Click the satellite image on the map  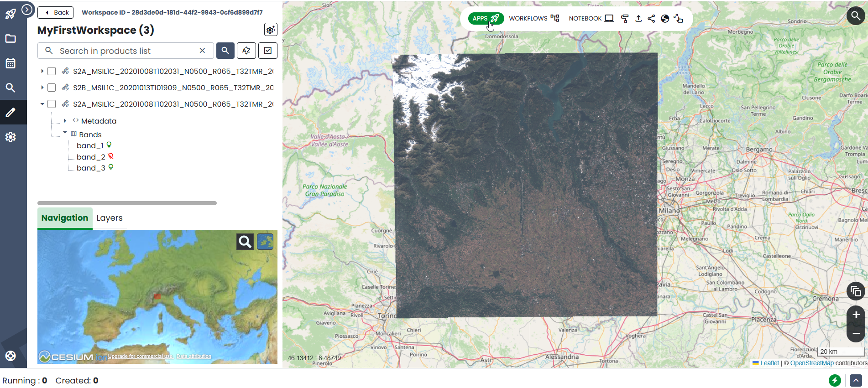[x=525, y=185]
